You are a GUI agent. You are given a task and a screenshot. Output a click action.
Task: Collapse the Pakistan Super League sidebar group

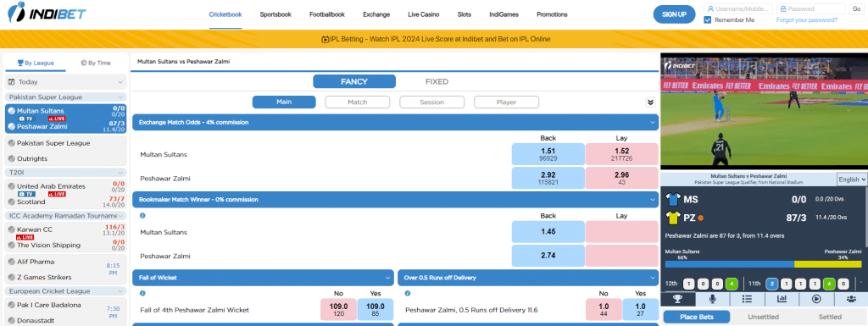point(66,97)
